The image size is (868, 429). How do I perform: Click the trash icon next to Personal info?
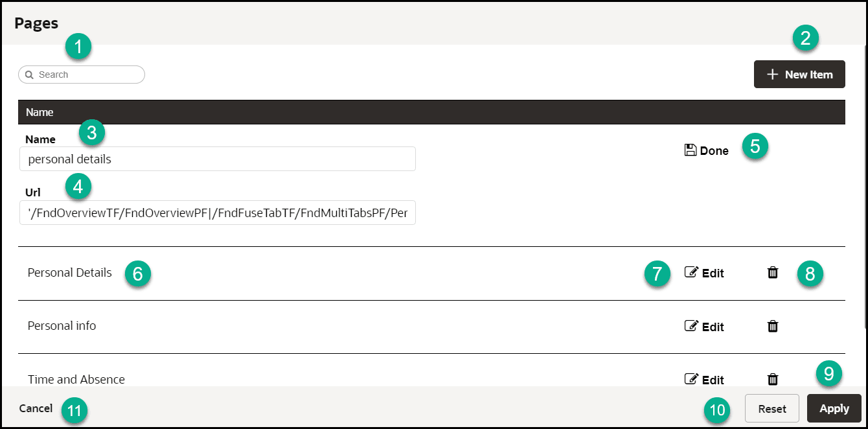point(772,327)
